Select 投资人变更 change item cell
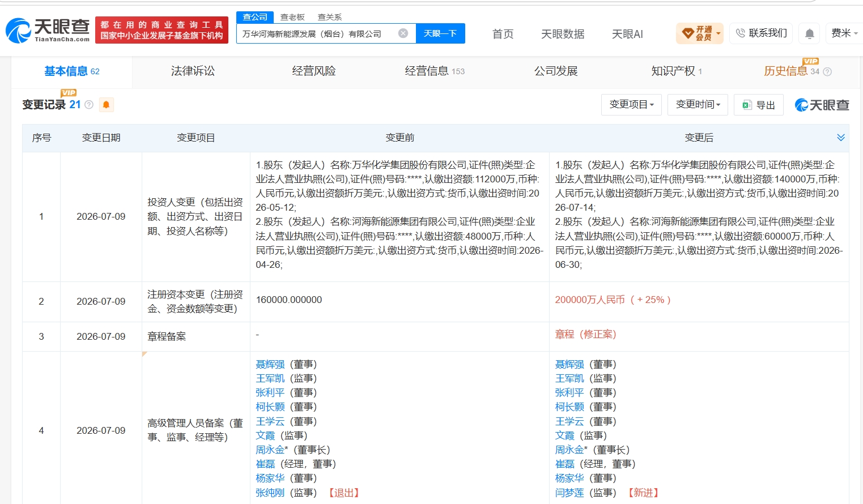This screenshot has height=504, width=863. pyautogui.click(x=195, y=216)
